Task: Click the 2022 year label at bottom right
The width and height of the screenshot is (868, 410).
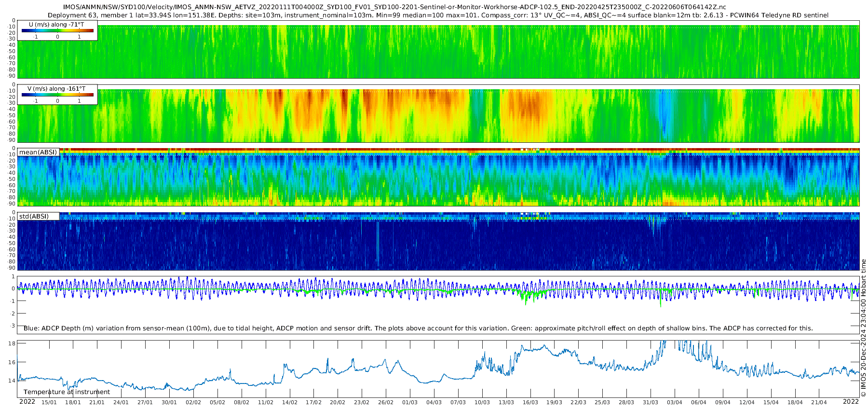Action: coord(851,402)
